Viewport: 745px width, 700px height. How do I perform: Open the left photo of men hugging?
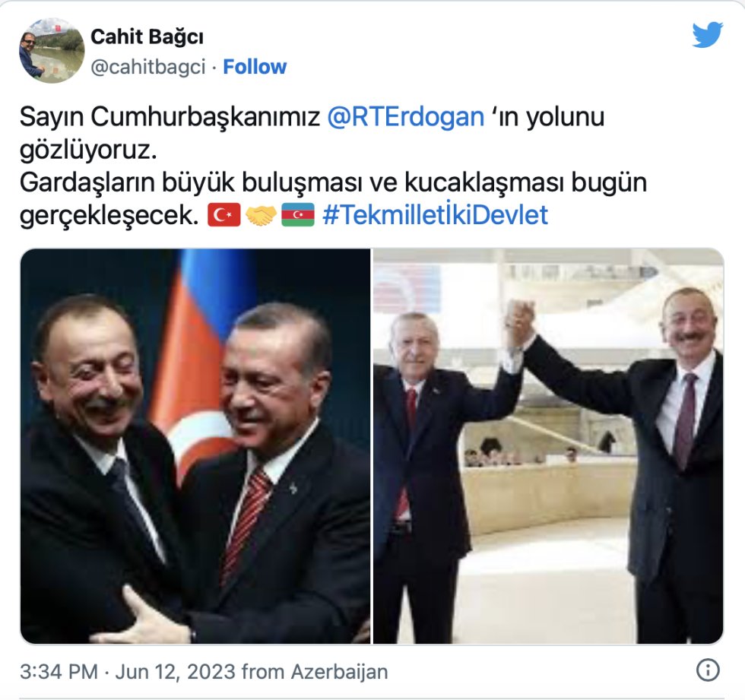click(195, 446)
